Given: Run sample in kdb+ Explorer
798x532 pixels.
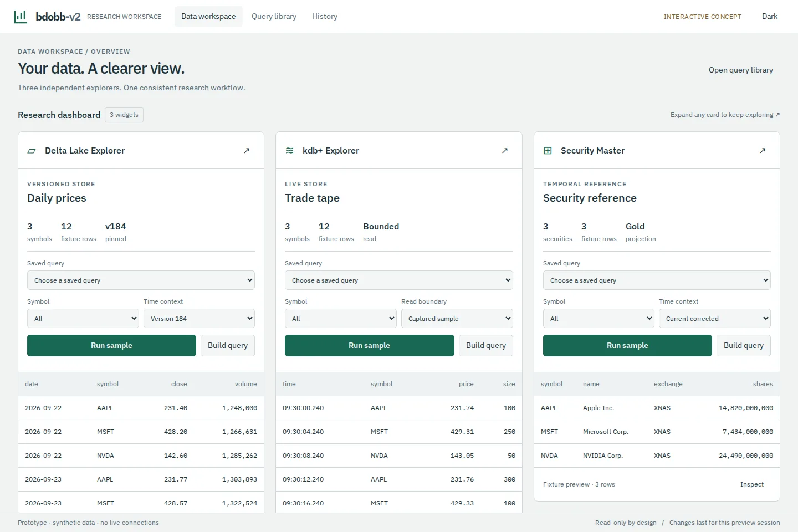Looking at the screenshot, I should [x=370, y=346].
